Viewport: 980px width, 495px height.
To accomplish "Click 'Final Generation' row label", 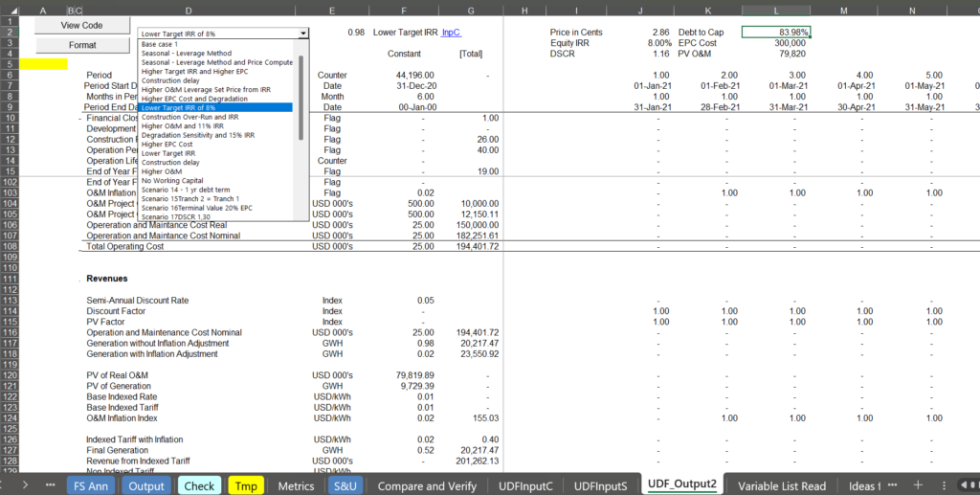I will pos(118,450).
